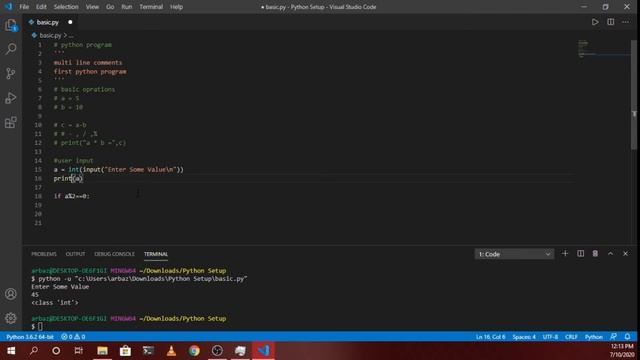640x360 pixels.
Task: Open the Go menu
Action: pyautogui.click(x=110, y=7)
